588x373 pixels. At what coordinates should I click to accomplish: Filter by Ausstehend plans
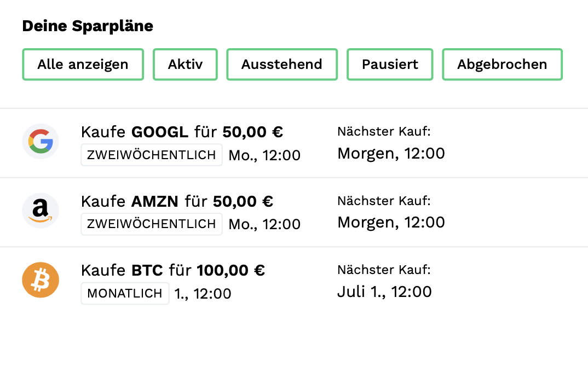281,65
